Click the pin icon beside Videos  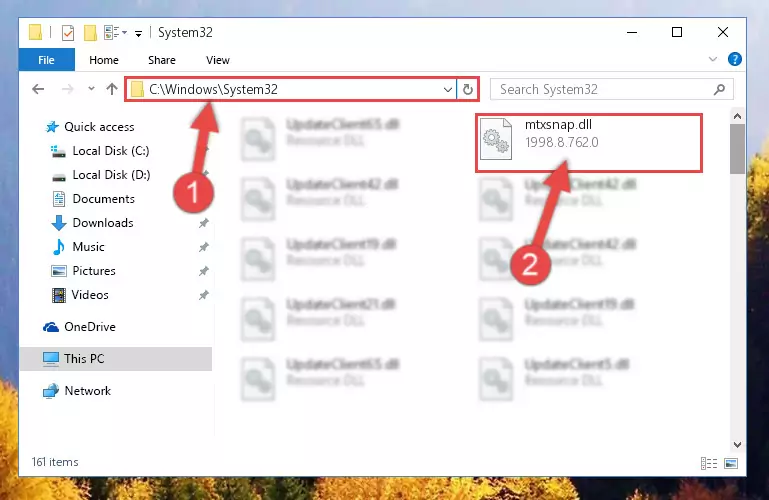(204, 295)
